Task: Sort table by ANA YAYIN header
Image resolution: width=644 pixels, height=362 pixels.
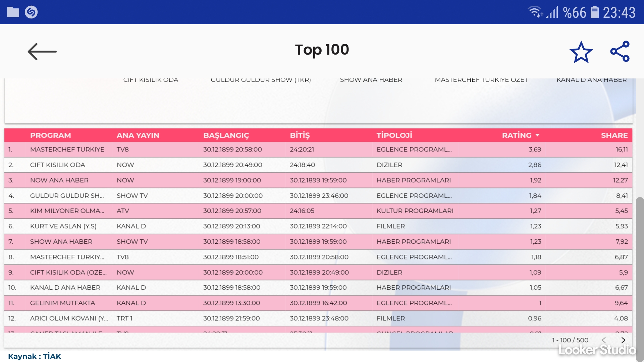Action: tap(138, 135)
